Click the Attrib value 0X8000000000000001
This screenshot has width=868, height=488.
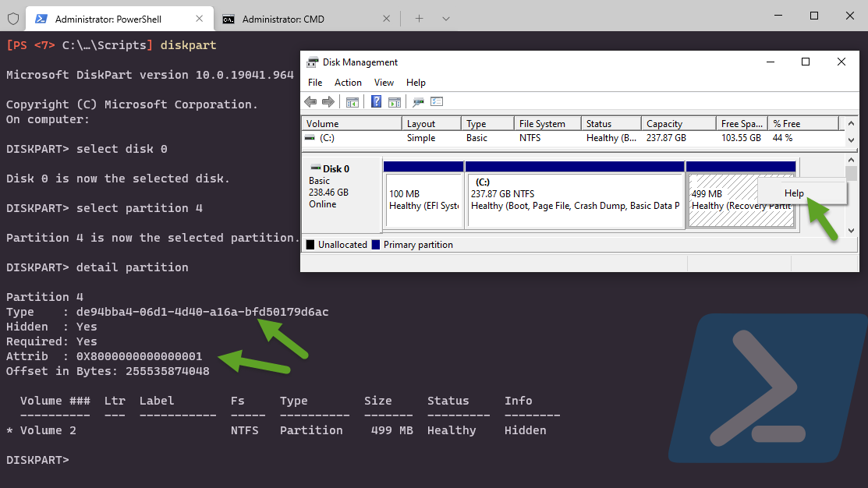coord(140,356)
